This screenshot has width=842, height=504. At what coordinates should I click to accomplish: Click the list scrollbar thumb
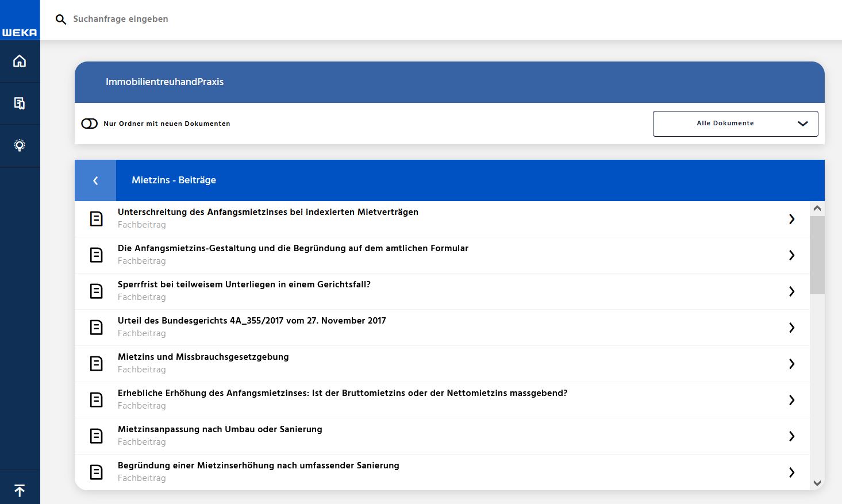click(x=817, y=255)
